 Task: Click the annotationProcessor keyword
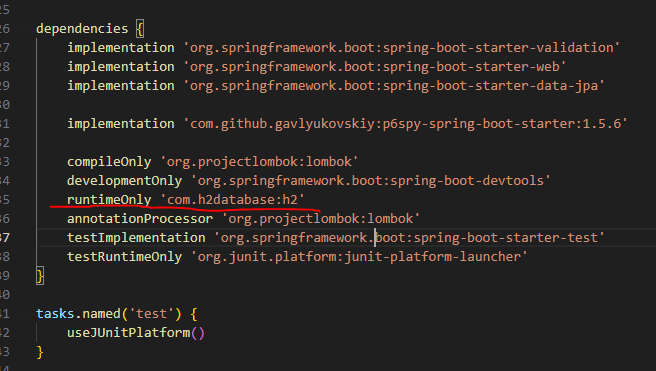coord(140,219)
